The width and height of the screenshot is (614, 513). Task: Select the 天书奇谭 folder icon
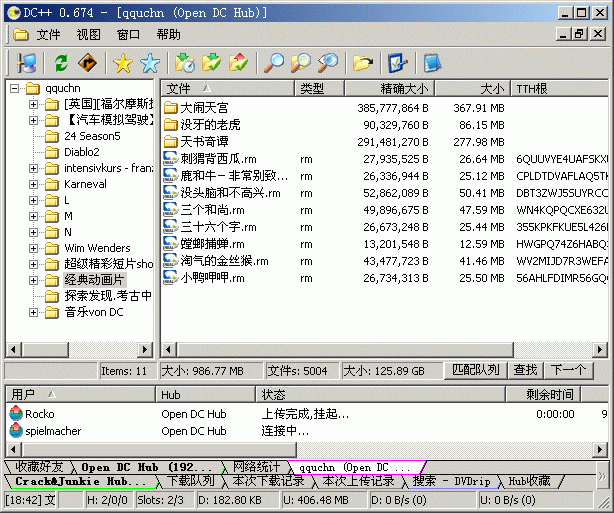coord(170,141)
